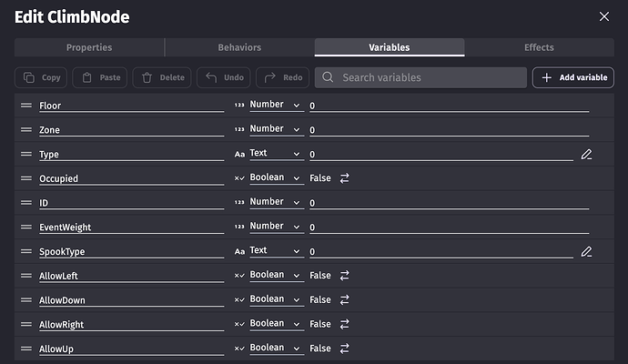Edit the ID variable value field
The height and width of the screenshot is (364, 628).
449,203
